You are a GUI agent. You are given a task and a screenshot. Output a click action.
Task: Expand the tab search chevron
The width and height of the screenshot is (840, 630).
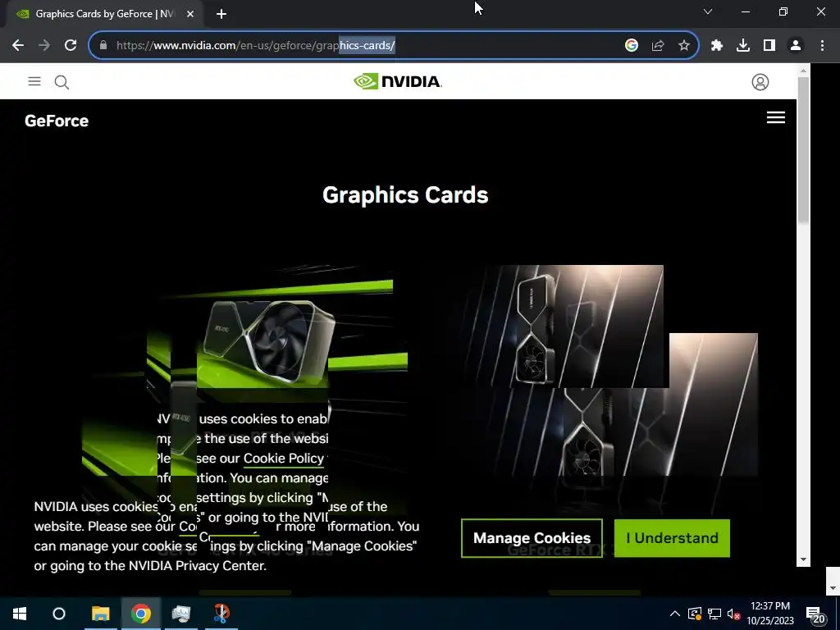coord(708,11)
